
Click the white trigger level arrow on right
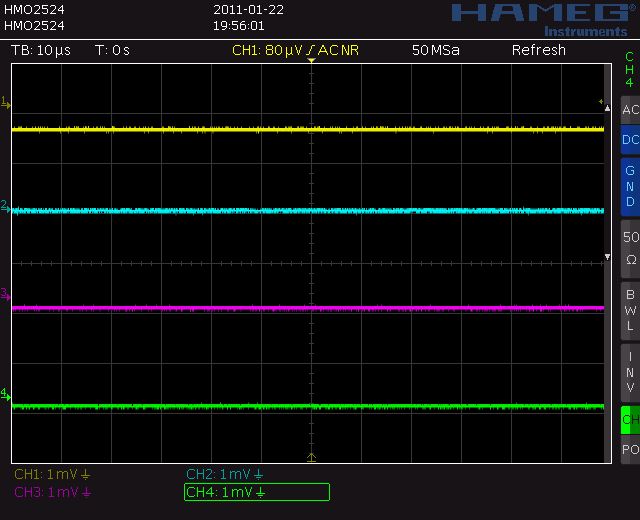(606, 258)
